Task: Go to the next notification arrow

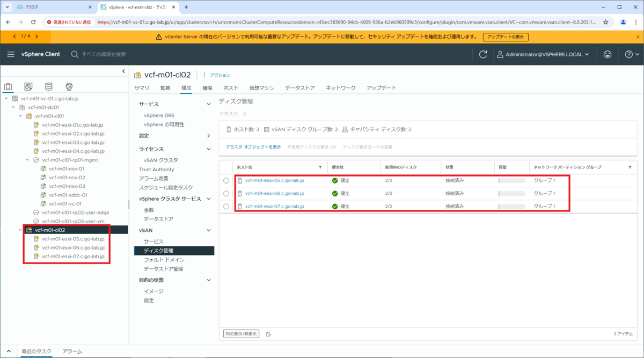Action: tap(36, 36)
